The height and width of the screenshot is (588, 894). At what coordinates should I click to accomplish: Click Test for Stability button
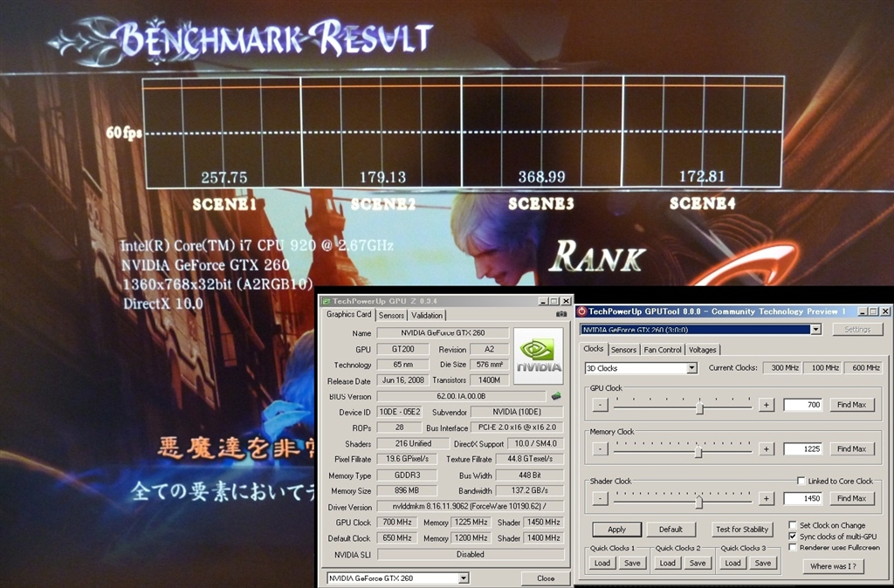click(742, 530)
